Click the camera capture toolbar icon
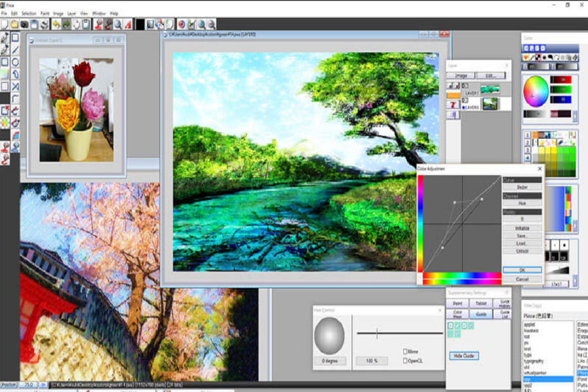The image size is (588, 392). point(24,24)
